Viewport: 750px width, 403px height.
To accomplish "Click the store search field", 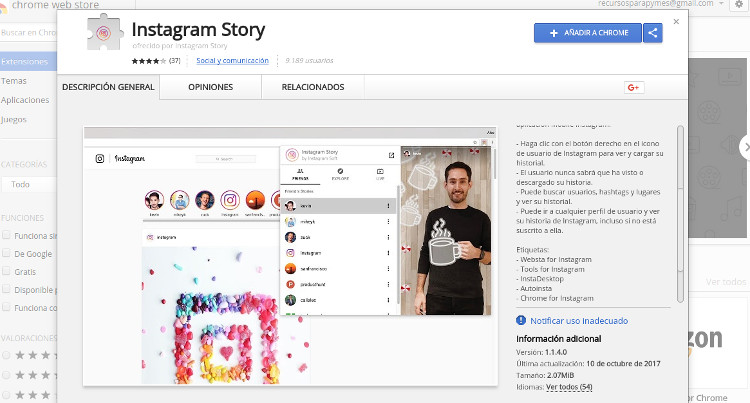I will point(29,33).
